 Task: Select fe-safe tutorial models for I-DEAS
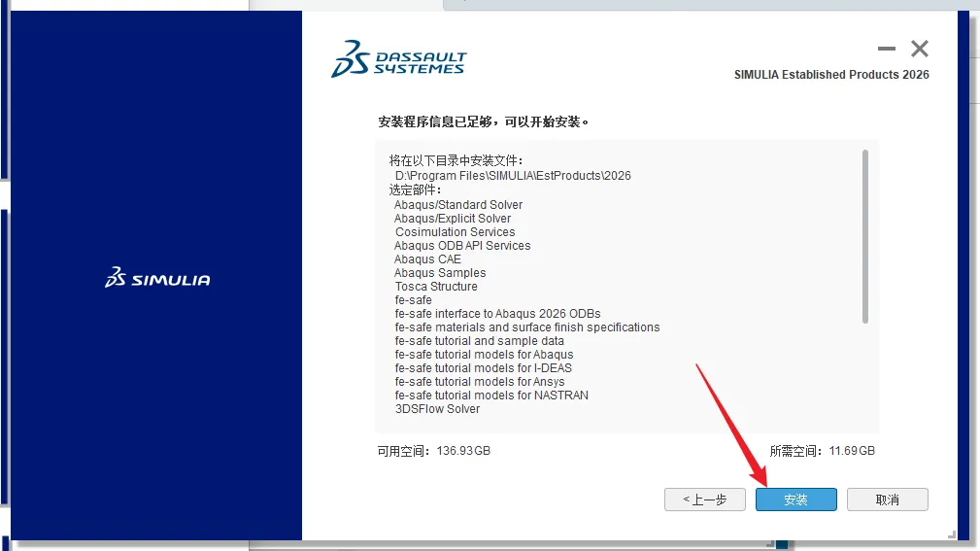click(x=483, y=367)
